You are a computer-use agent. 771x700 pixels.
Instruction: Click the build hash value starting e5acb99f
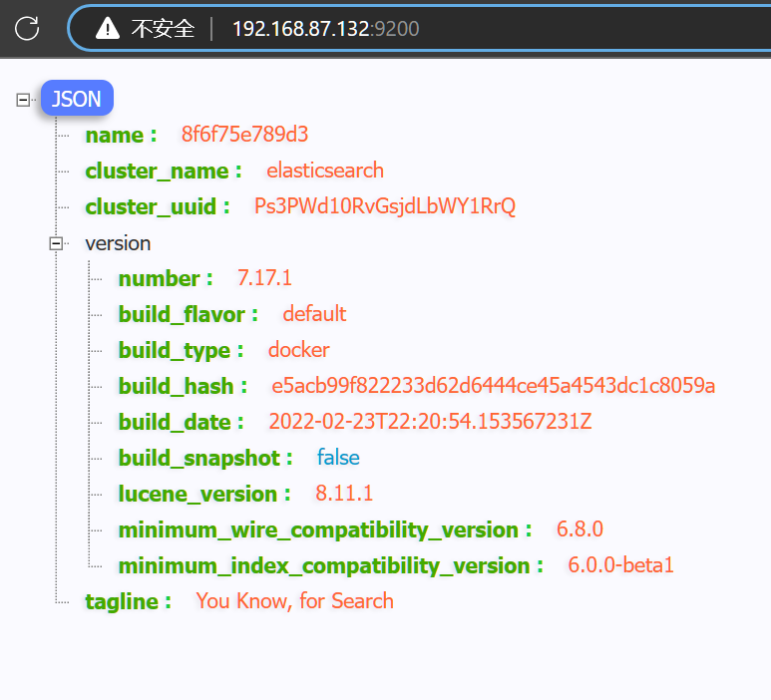[x=493, y=386]
